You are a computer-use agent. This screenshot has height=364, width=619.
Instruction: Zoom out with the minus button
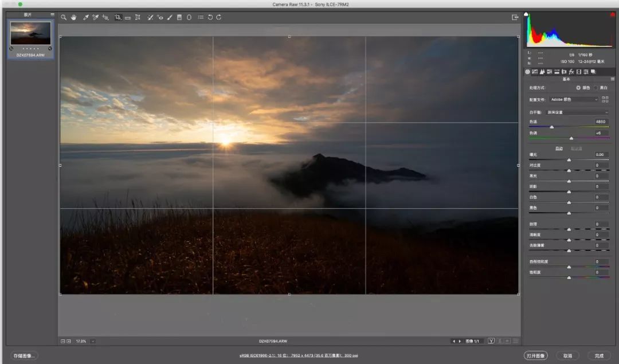(x=63, y=341)
